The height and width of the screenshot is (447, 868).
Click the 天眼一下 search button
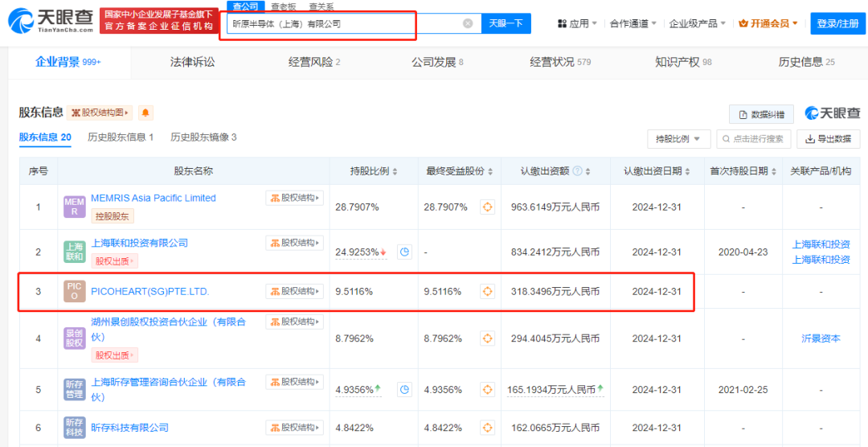506,23
